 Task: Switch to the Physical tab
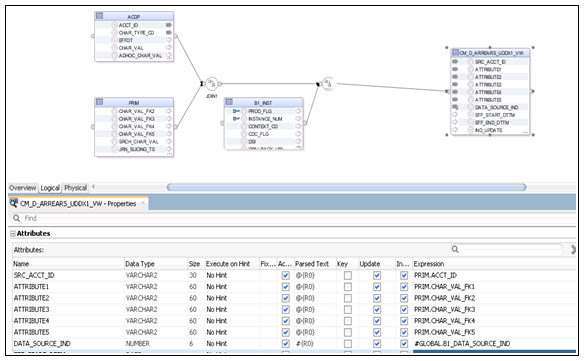click(x=75, y=188)
